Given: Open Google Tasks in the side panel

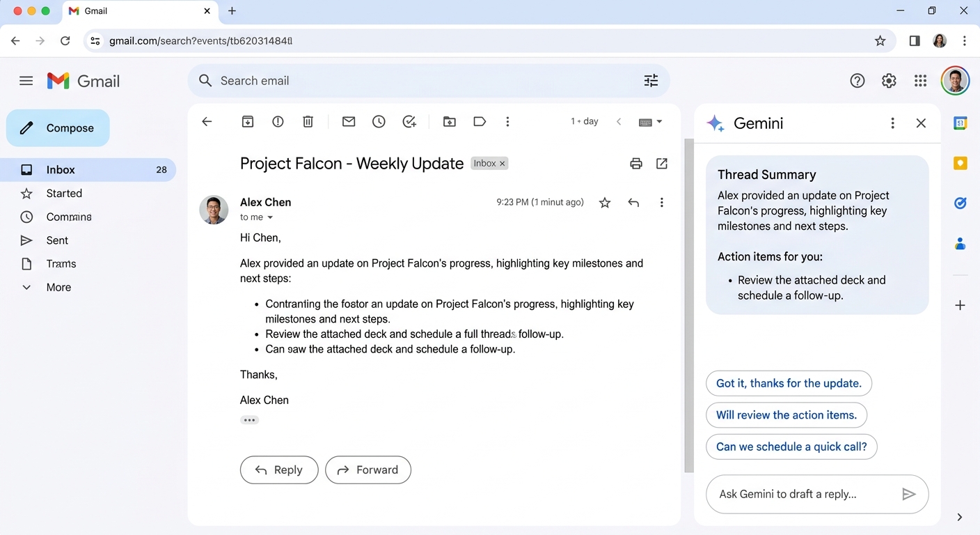Looking at the screenshot, I should (961, 203).
